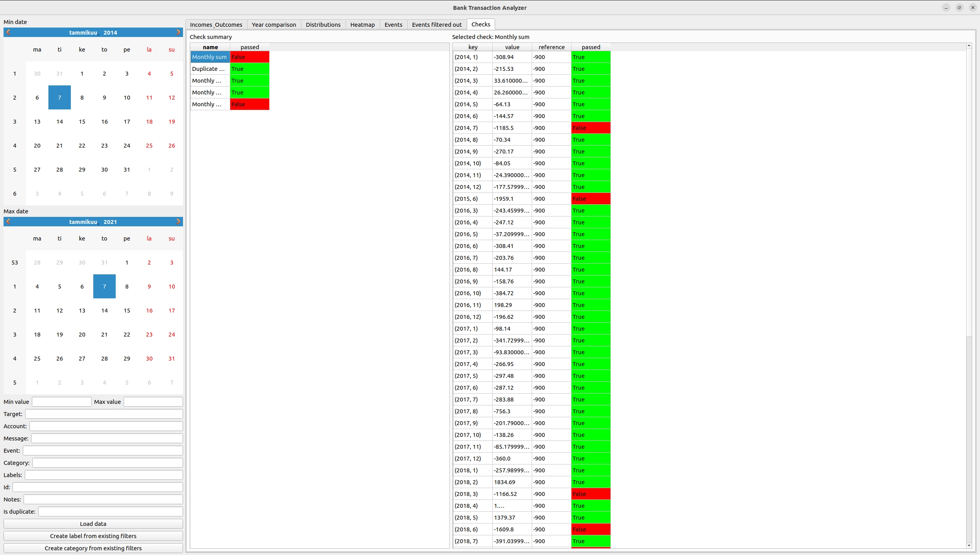Click the Min value input field

click(62, 401)
